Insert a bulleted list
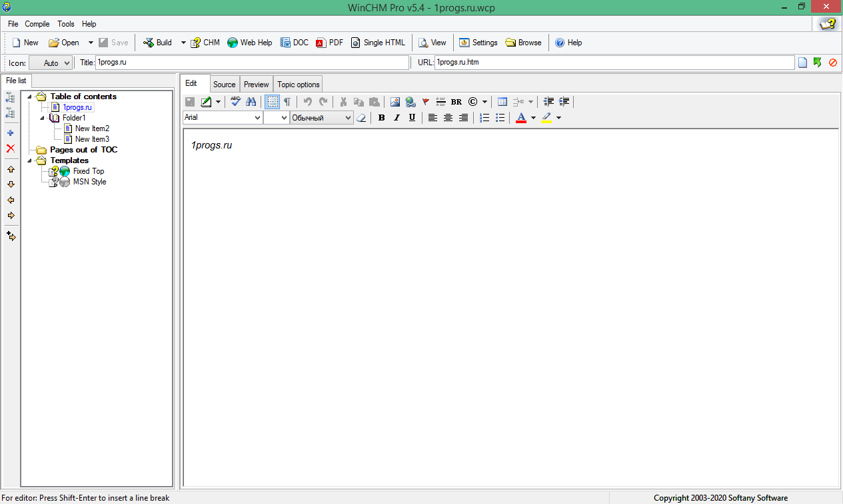The image size is (843, 504). click(x=500, y=118)
